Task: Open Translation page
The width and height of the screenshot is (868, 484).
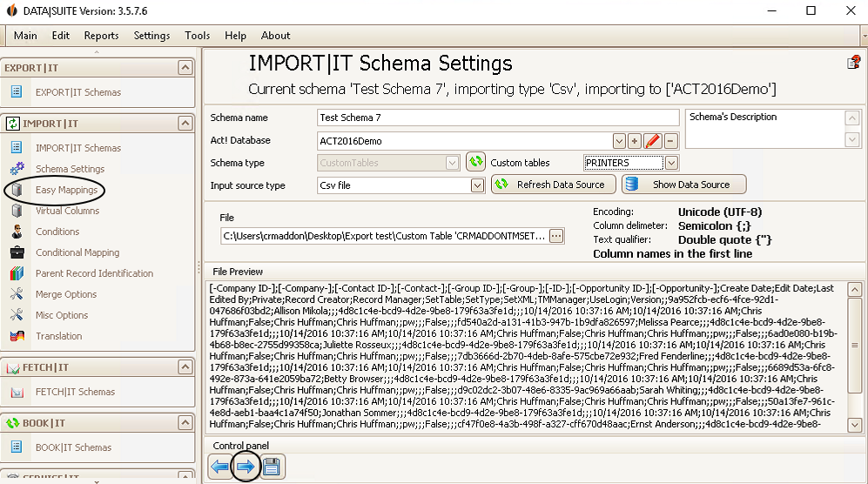Action: click(58, 336)
